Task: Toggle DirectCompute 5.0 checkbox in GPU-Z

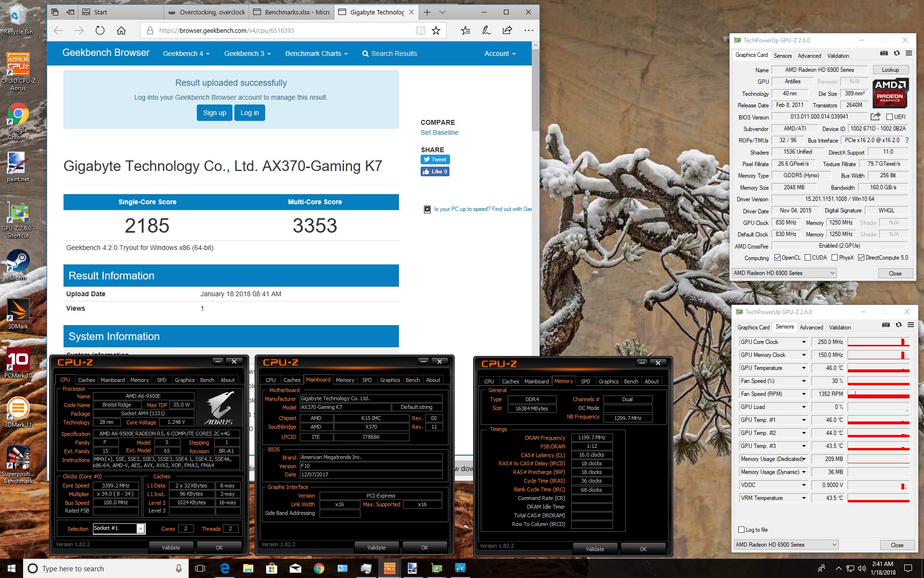Action: click(x=861, y=258)
